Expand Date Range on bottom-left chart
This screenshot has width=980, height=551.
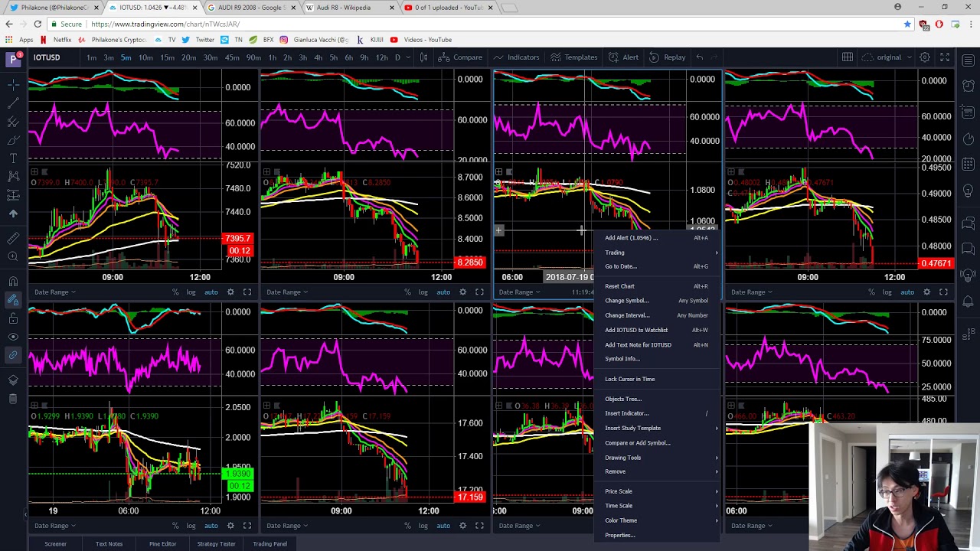[54, 526]
